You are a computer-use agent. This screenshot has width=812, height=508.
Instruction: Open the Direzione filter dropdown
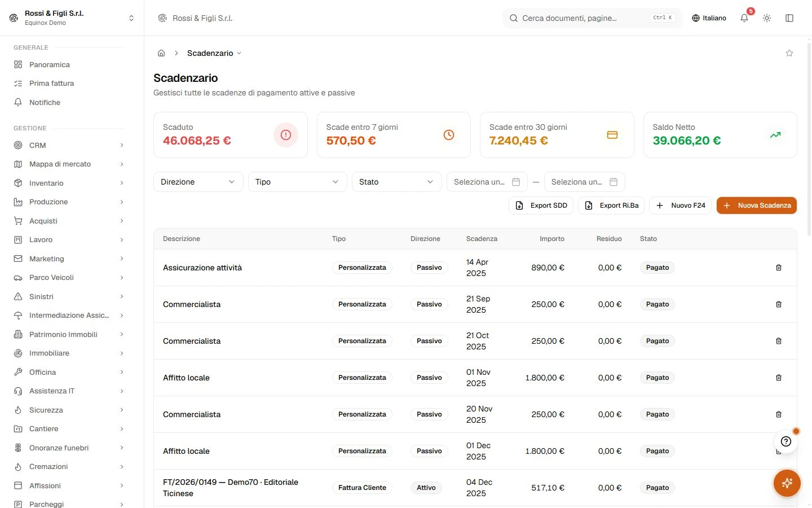198,182
